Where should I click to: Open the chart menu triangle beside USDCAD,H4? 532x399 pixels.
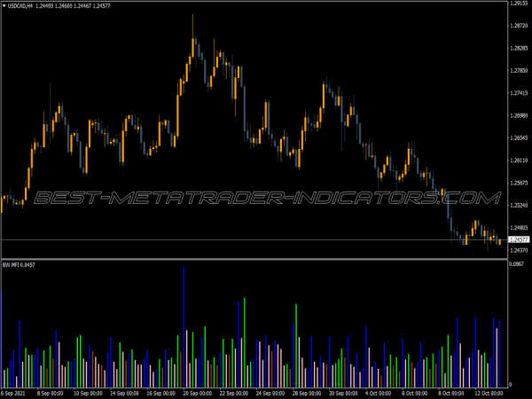click(4, 6)
